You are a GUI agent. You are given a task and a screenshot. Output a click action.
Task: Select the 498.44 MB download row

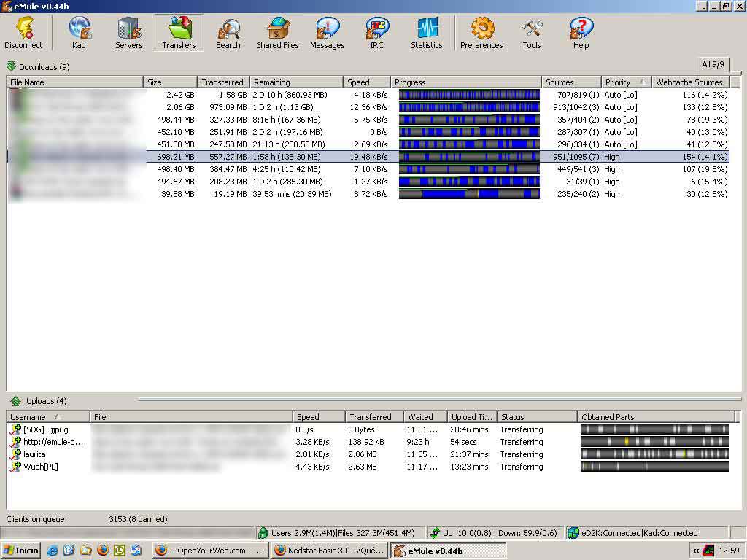coord(368,120)
